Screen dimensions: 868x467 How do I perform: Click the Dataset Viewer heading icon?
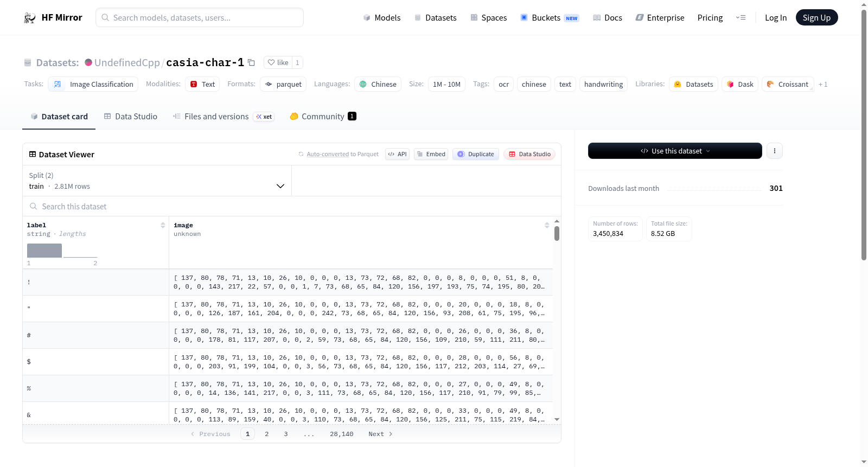click(x=33, y=155)
